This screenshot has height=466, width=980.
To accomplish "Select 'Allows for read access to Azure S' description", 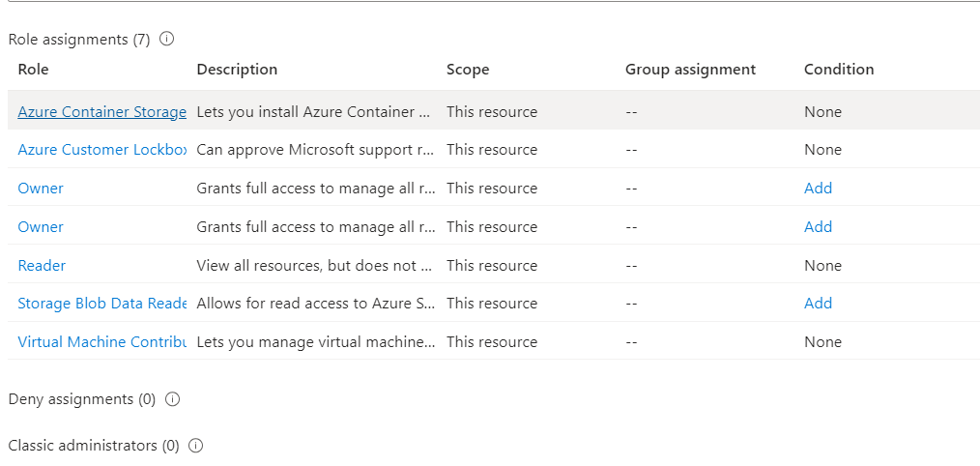I will coord(316,304).
